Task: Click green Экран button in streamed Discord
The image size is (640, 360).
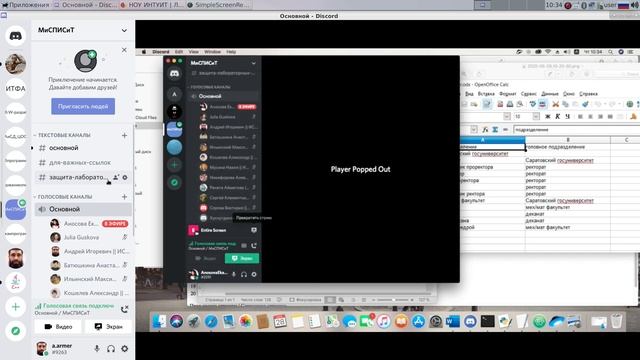Action: 242,258
